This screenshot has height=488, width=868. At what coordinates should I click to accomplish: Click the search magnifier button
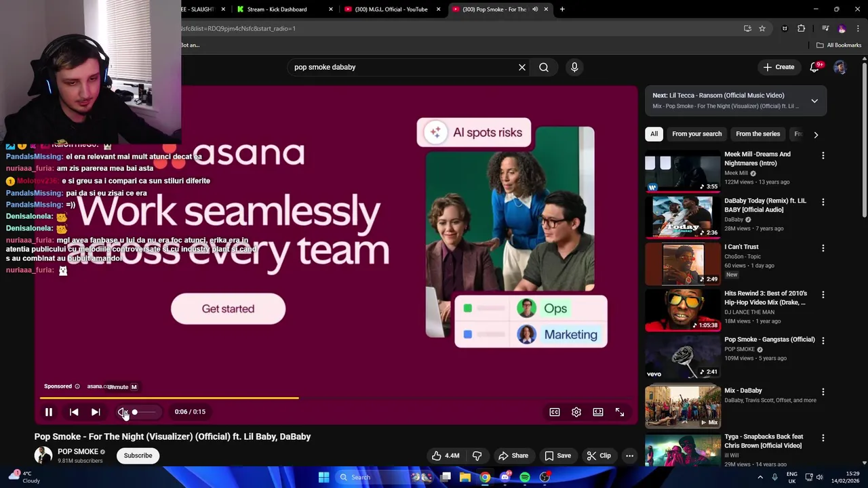click(544, 67)
